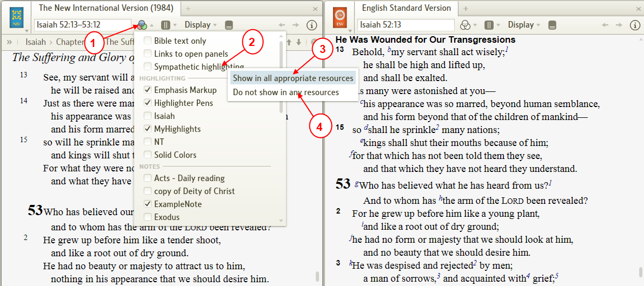
Task: Add a new tab next to ESV tab
Action: pyautogui.click(x=466, y=8)
